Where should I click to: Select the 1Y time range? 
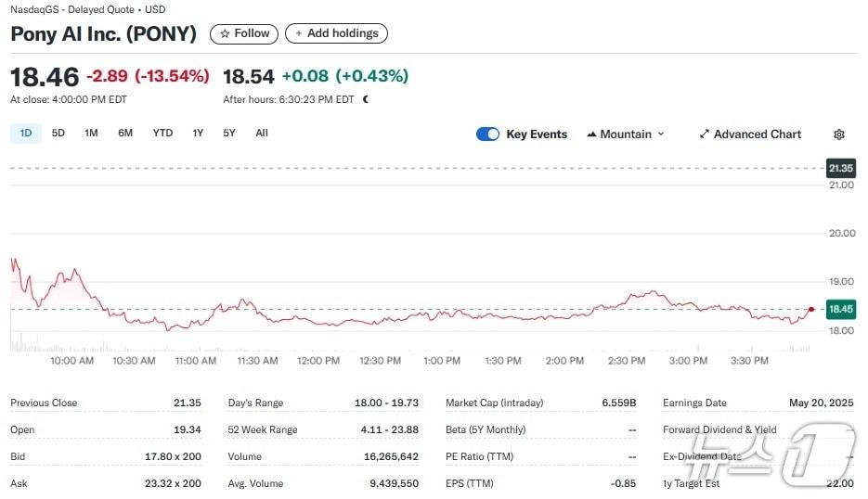point(198,134)
